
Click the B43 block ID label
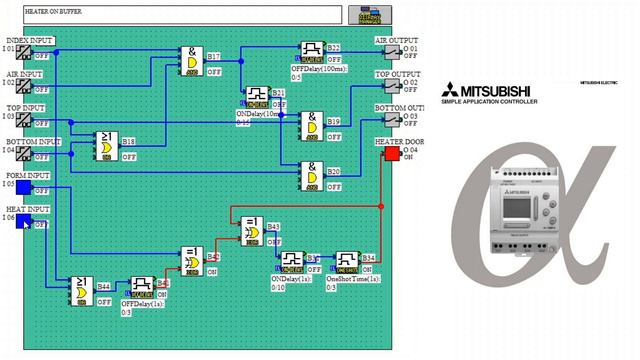point(273,227)
